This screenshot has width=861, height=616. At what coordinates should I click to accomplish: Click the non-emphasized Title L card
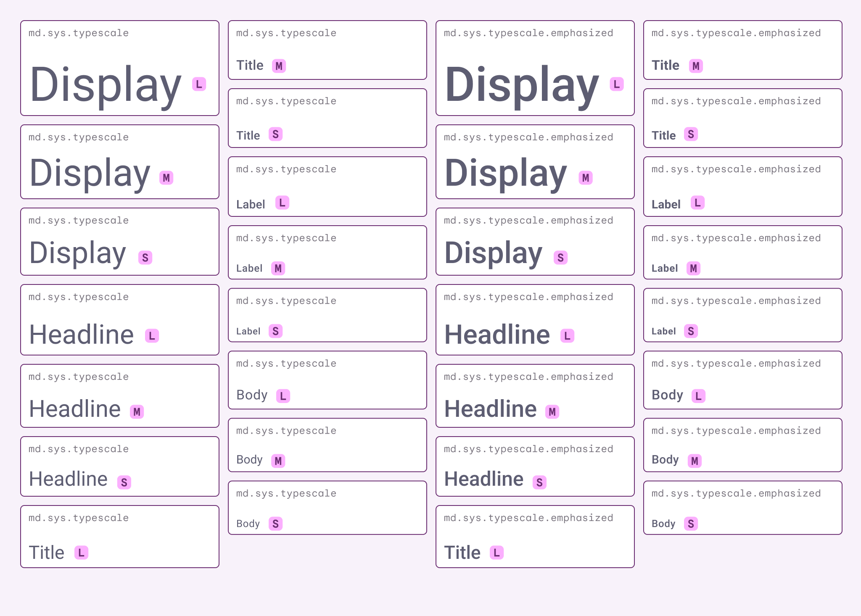point(120,537)
